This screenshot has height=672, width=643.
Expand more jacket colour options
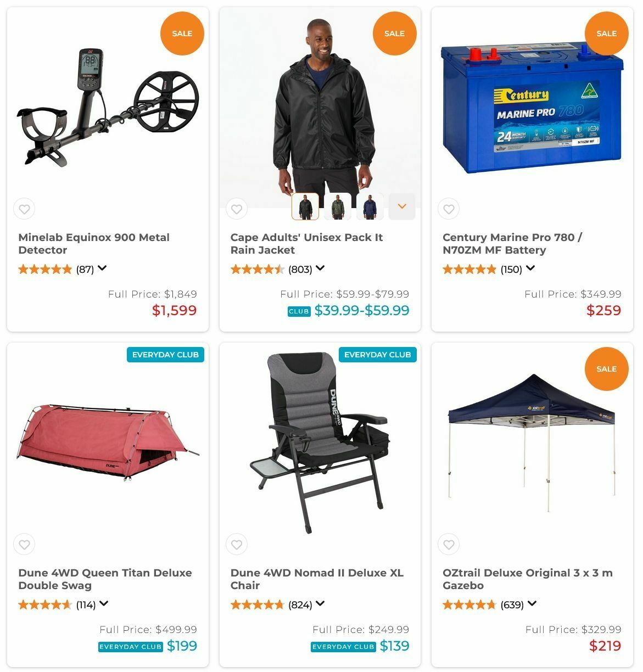tap(402, 206)
